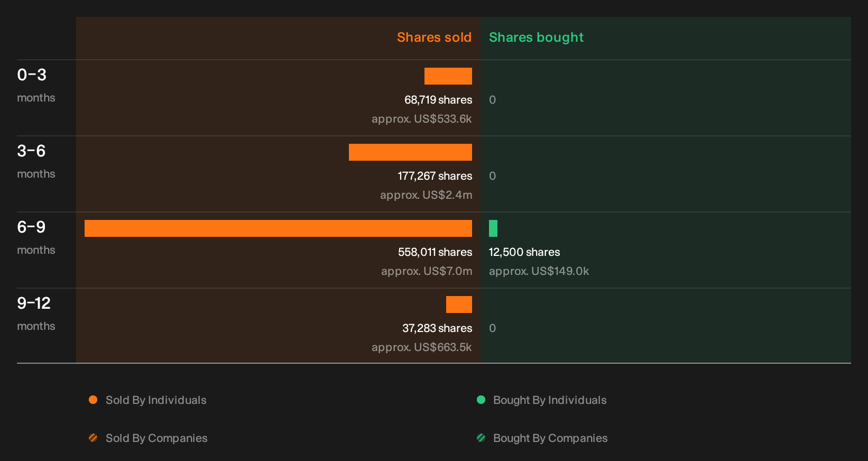The image size is (868, 461).
Task: Click the approx. US$2.4m amount
Action: 426,195
